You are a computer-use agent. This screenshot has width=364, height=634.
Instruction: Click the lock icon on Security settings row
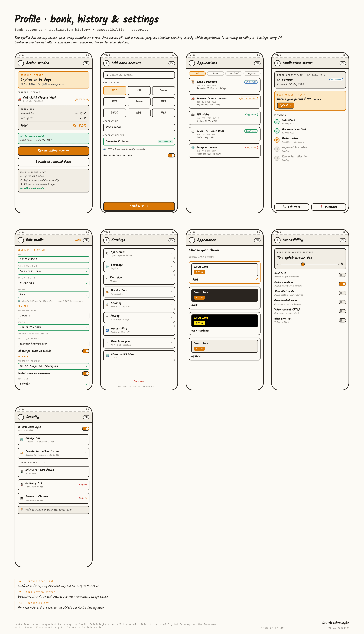(107, 305)
